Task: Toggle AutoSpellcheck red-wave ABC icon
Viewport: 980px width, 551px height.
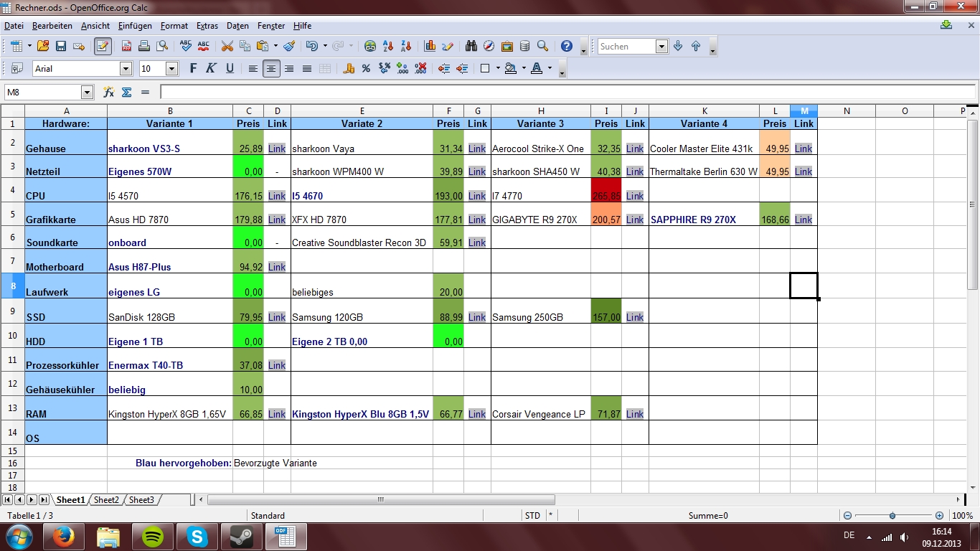Action: [x=204, y=46]
